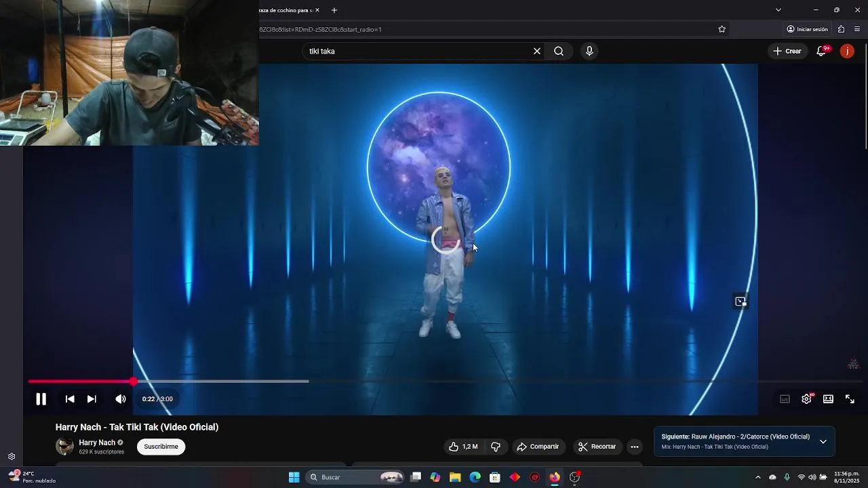Search by voice with the microphone
Viewport: 868px width, 488px height.
point(589,51)
